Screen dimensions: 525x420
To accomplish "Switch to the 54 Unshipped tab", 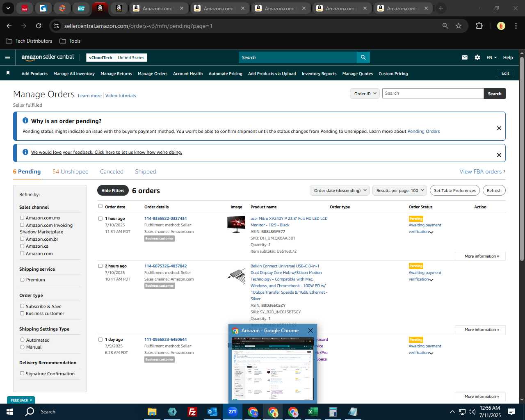I will tap(71, 171).
